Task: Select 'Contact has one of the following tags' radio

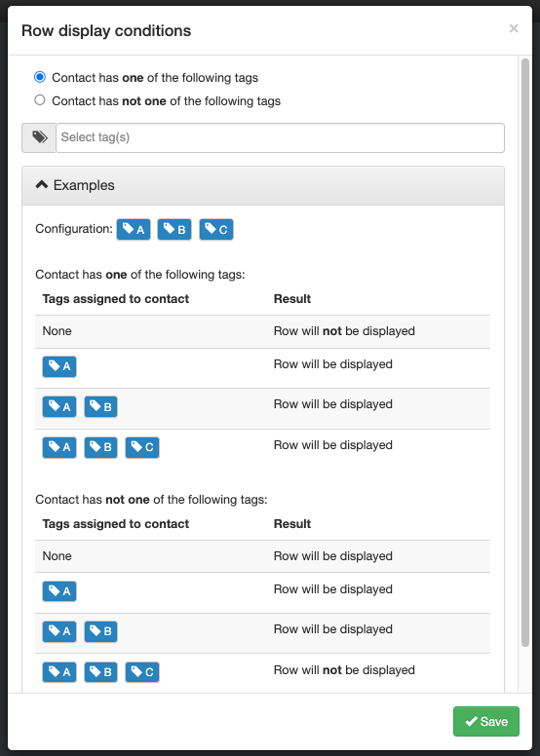Action: 40,77
